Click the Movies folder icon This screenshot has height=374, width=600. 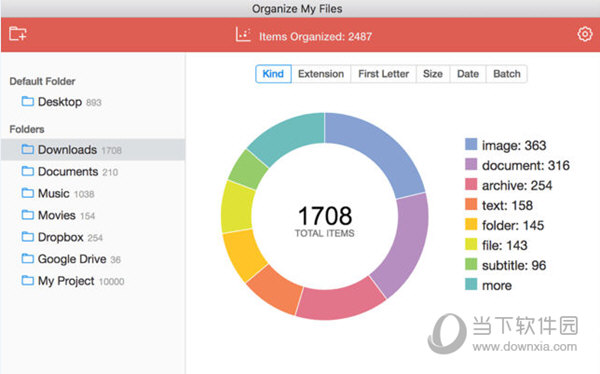(28, 215)
